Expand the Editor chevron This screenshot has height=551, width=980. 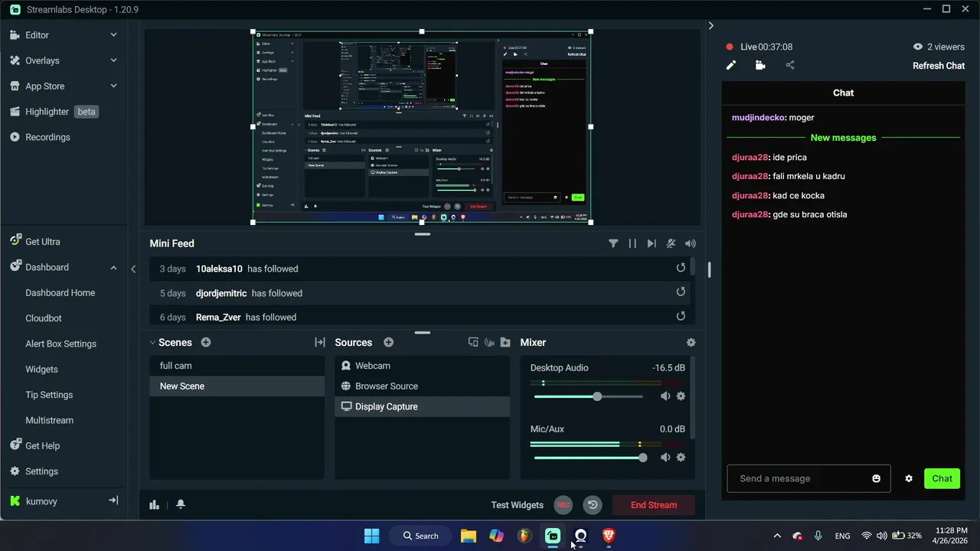pyautogui.click(x=113, y=35)
